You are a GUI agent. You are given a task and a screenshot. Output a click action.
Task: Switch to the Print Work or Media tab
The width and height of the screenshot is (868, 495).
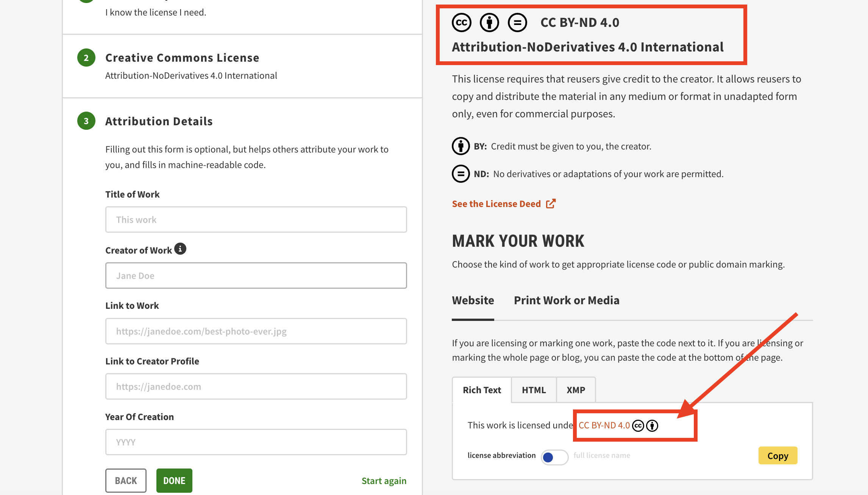(x=567, y=300)
